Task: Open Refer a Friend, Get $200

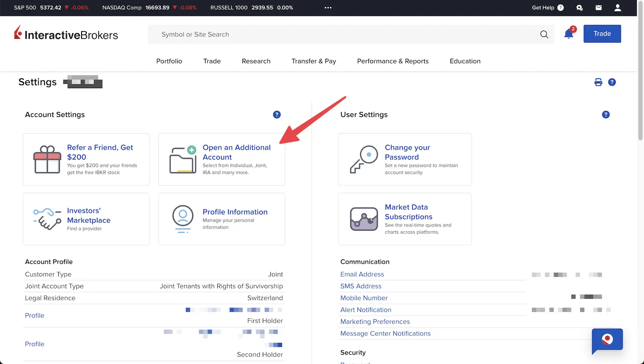Action: pos(100,152)
